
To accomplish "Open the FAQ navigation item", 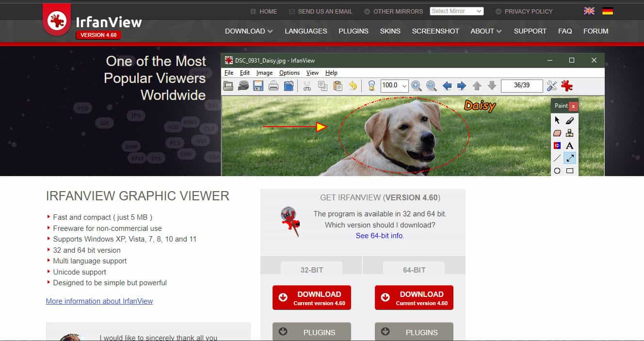I will point(565,31).
